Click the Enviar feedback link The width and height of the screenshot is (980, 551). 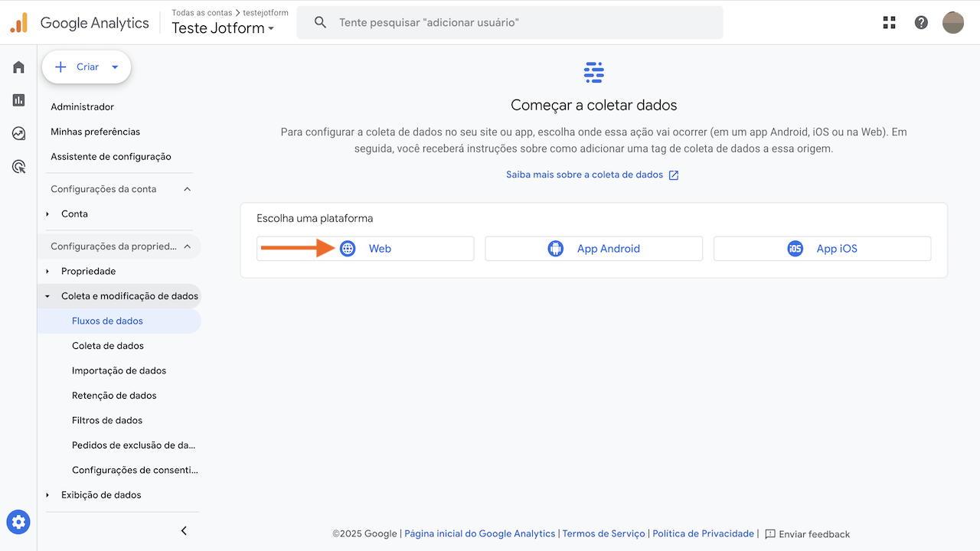coord(815,533)
